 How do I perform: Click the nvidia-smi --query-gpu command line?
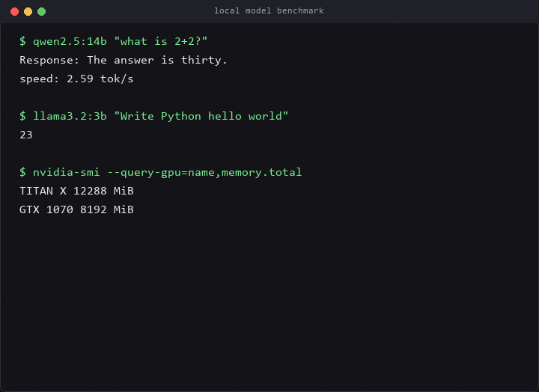(160, 173)
